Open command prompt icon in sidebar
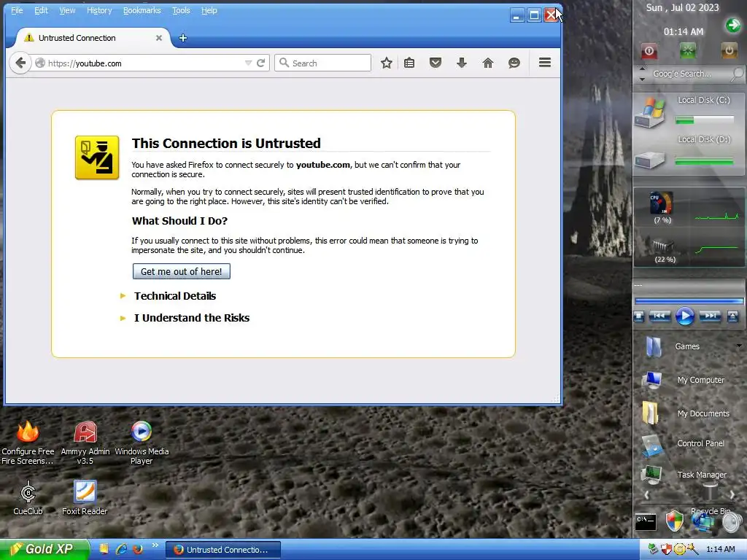The width and height of the screenshot is (747, 560). click(x=646, y=521)
